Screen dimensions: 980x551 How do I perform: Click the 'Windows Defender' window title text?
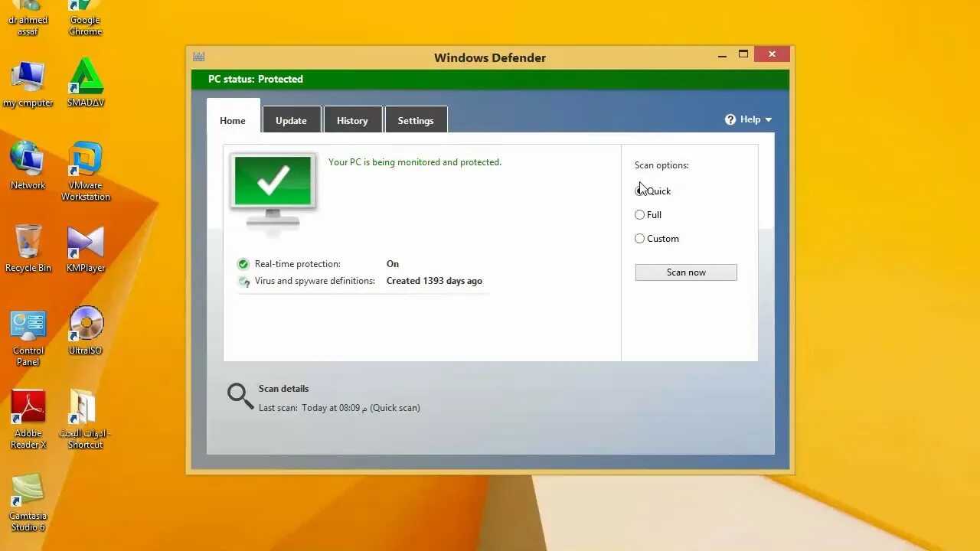pyautogui.click(x=490, y=57)
